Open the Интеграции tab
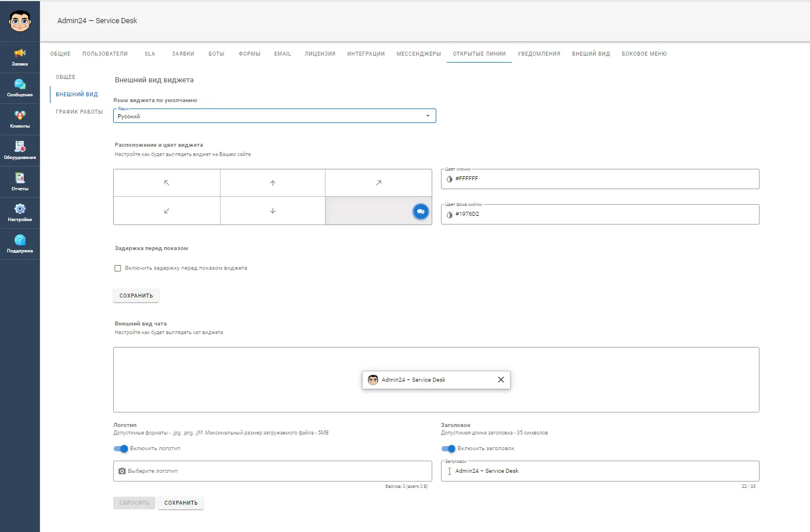Image resolution: width=810 pixels, height=532 pixels. (366, 54)
